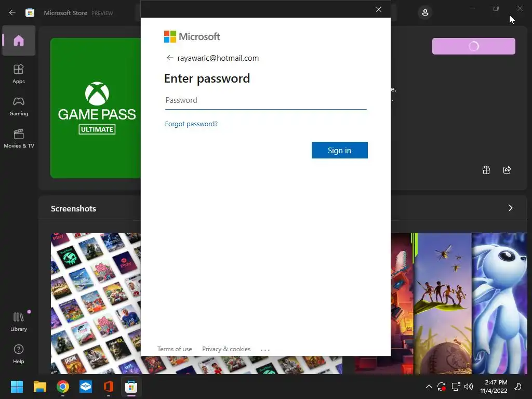Image resolution: width=532 pixels, height=399 pixels.
Task: Click the Forgot password? link
Action: tap(191, 124)
